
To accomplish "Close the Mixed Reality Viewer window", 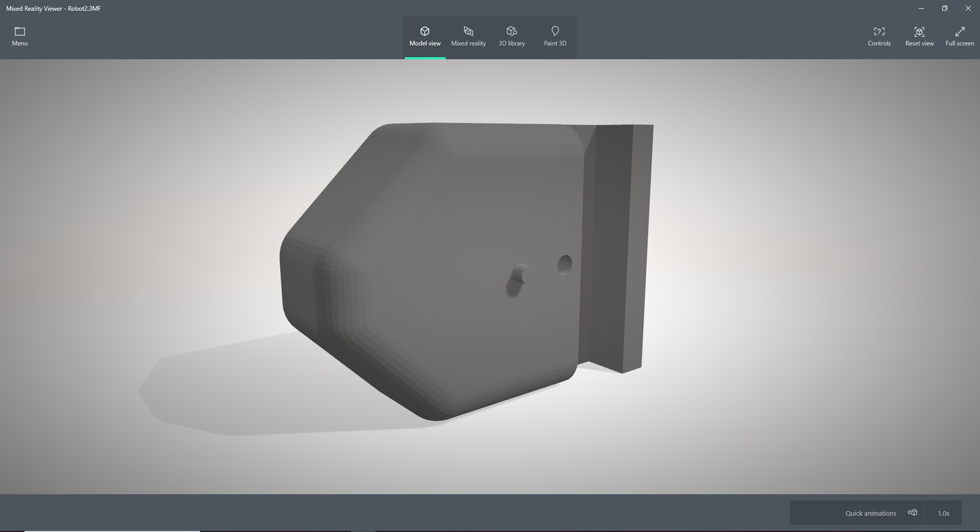I will (968, 8).
